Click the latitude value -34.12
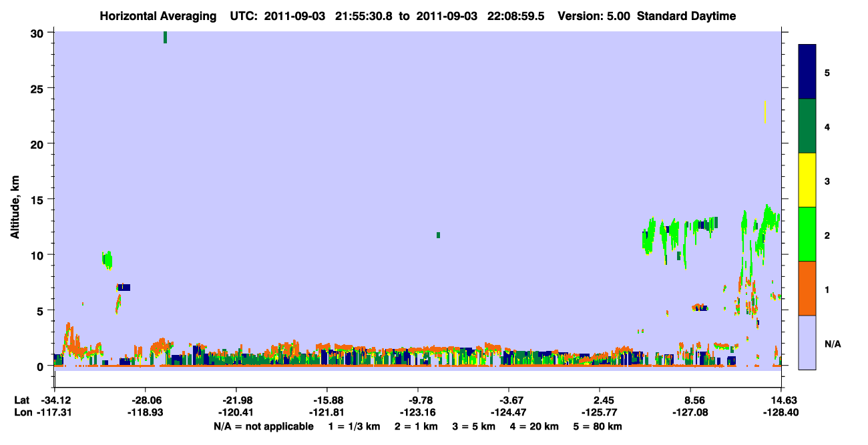 point(55,400)
